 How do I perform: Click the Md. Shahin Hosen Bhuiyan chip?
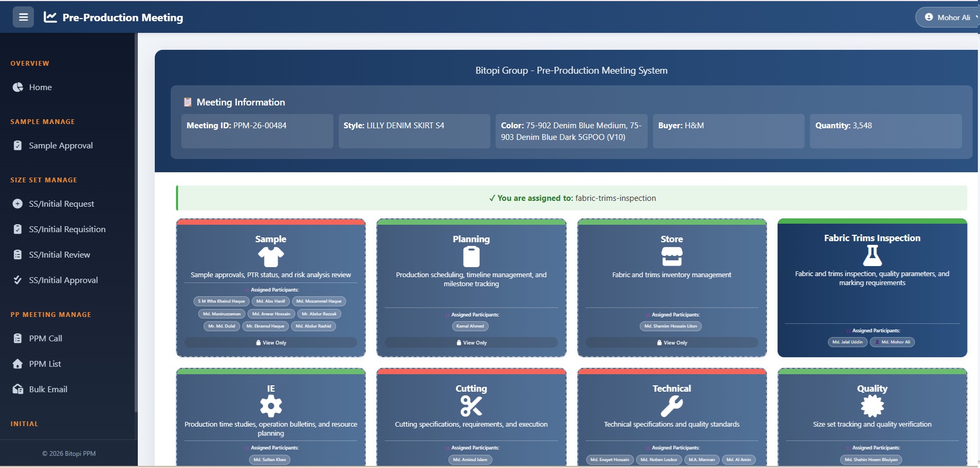pos(871,460)
